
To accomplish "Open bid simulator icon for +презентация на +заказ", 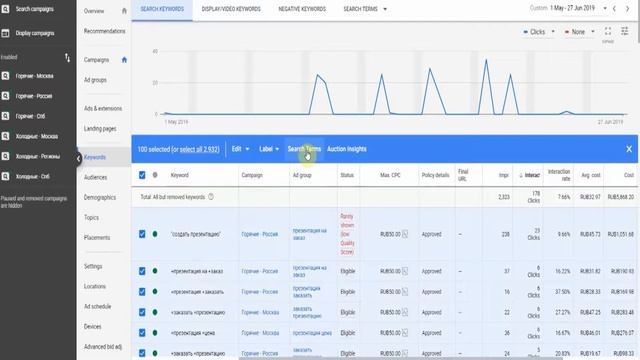I will pyautogui.click(x=405, y=271).
